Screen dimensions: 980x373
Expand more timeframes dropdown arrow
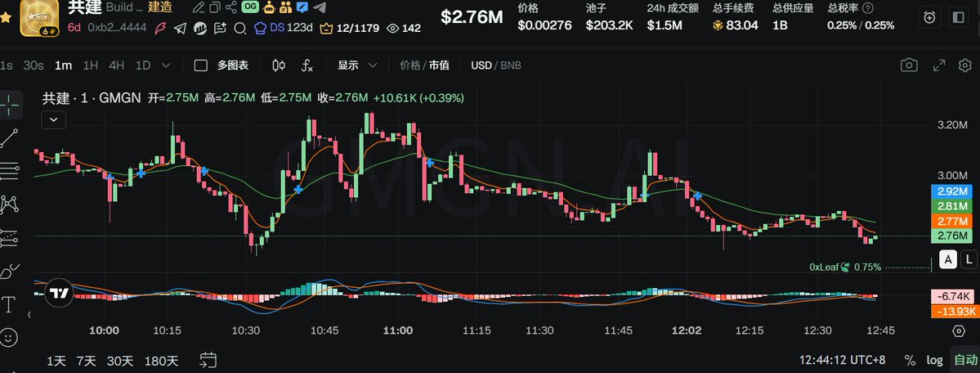(166, 65)
